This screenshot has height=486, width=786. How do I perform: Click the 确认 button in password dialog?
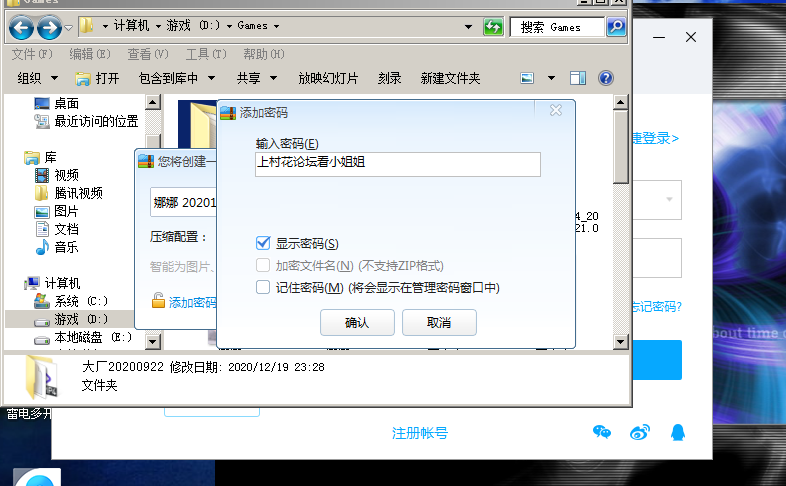356,323
